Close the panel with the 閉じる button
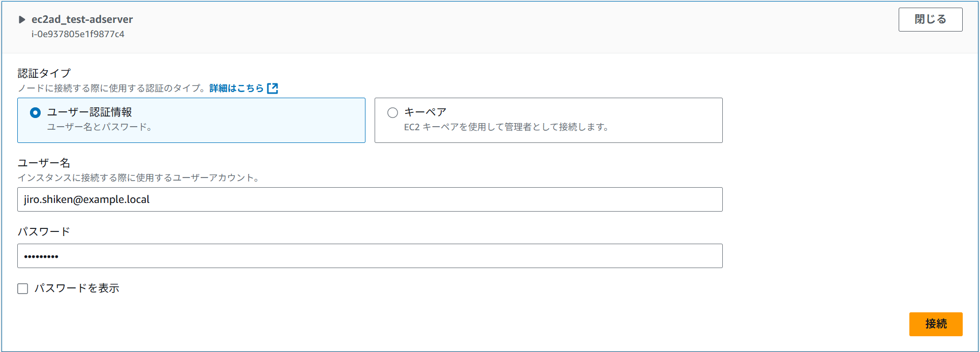 point(930,19)
